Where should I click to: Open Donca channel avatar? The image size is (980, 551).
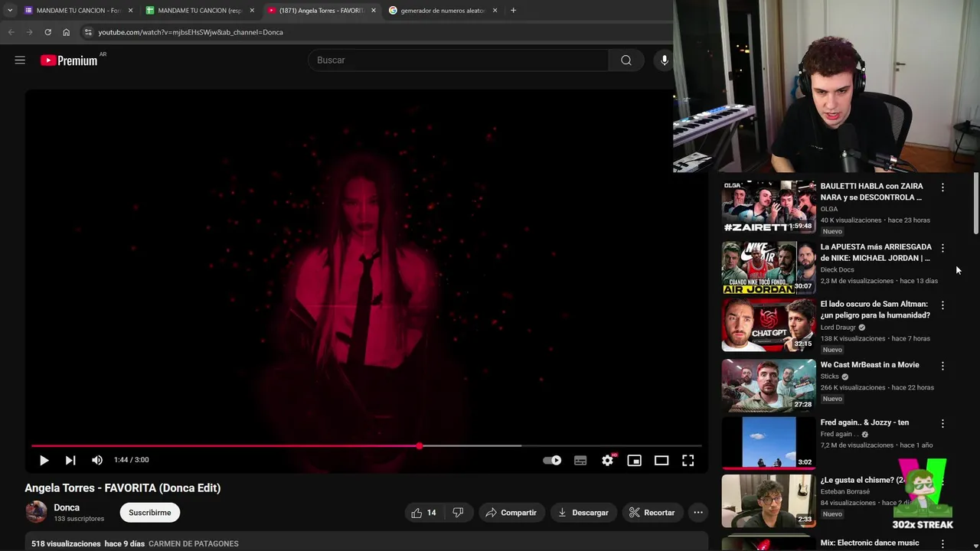[36, 512]
